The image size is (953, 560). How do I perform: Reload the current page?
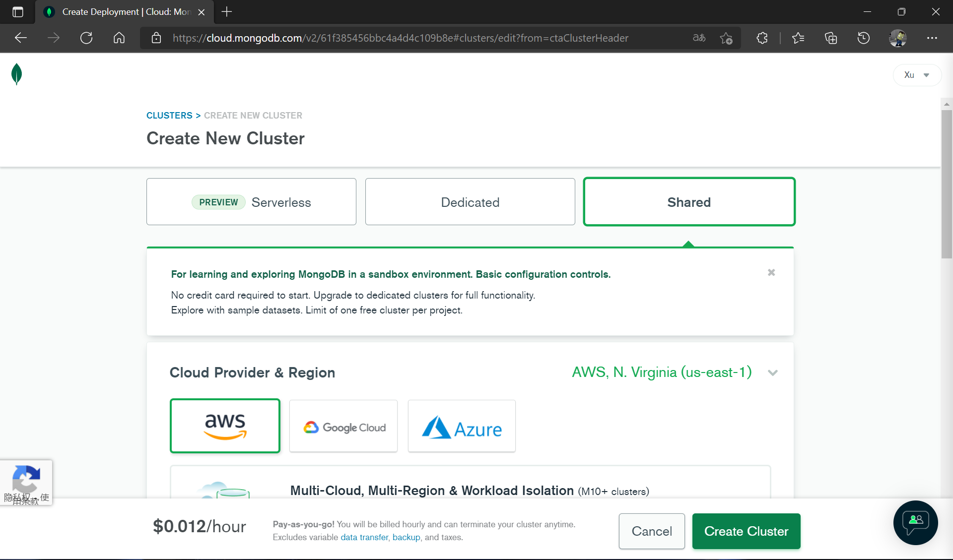pyautogui.click(x=86, y=38)
